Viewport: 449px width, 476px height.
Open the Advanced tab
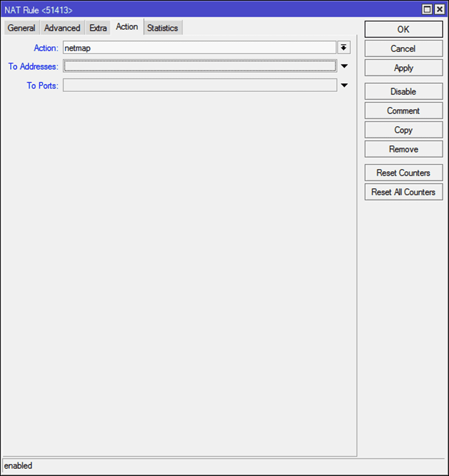click(62, 28)
